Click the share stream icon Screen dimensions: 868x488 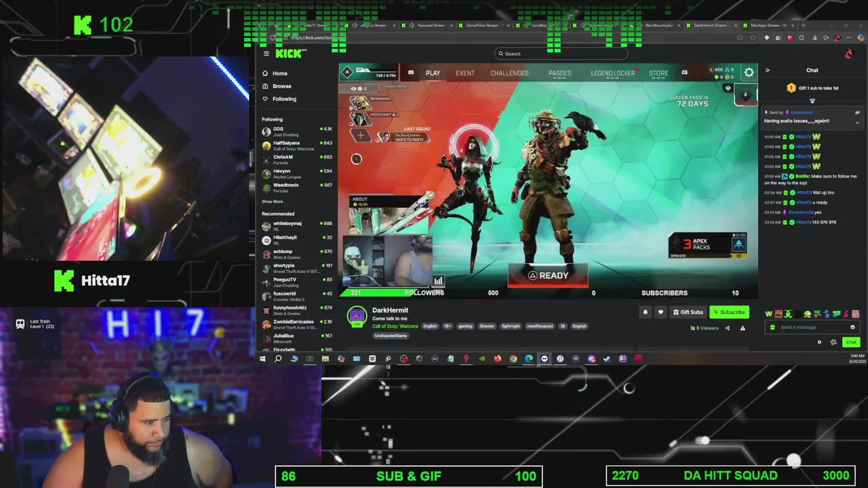[728, 328]
